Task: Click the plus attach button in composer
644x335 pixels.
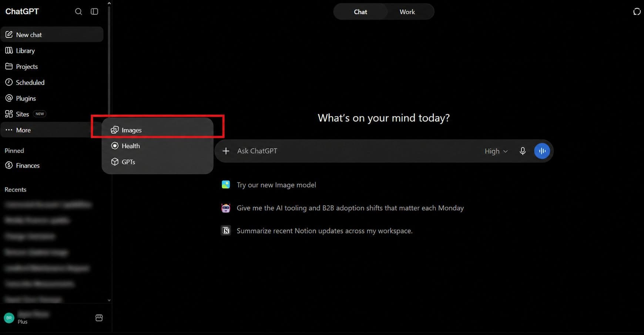Action: 226,151
